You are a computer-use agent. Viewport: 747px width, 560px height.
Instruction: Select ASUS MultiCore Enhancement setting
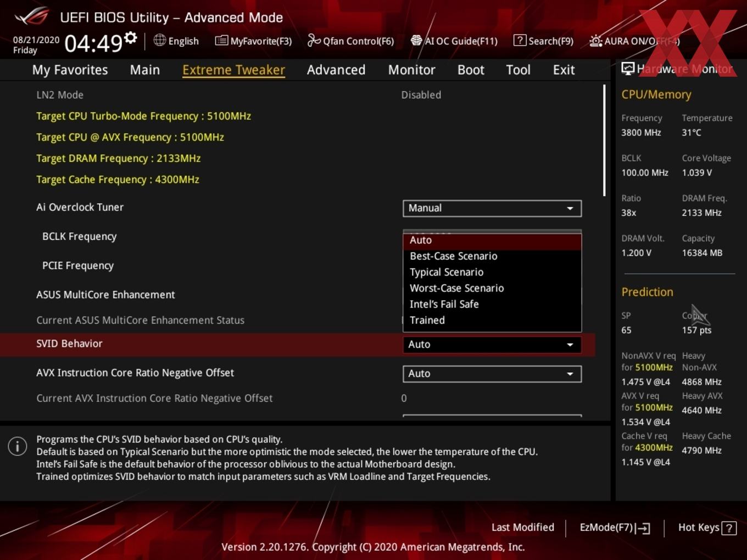coord(105,295)
